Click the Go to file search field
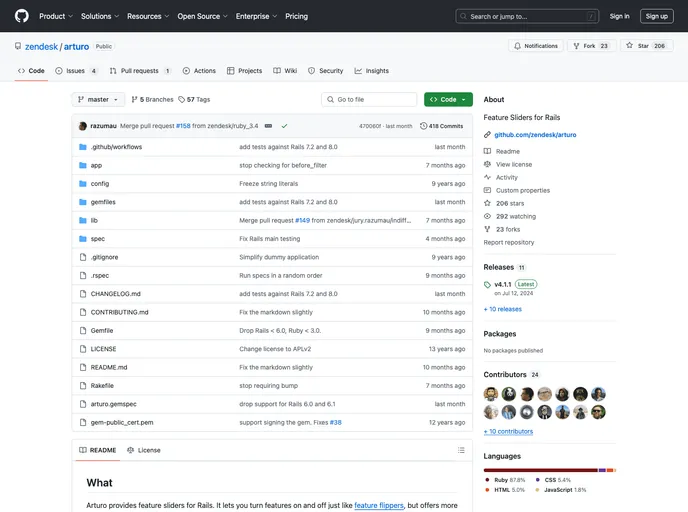The height and width of the screenshot is (512, 688). tap(369, 100)
